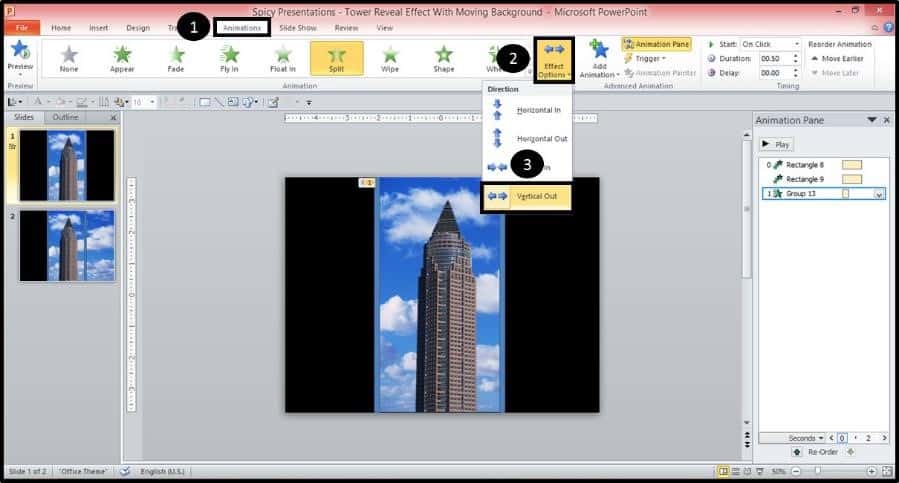899x483 pixels.
Task: Choose Horizontal In direction
Action: click(527, 110)
